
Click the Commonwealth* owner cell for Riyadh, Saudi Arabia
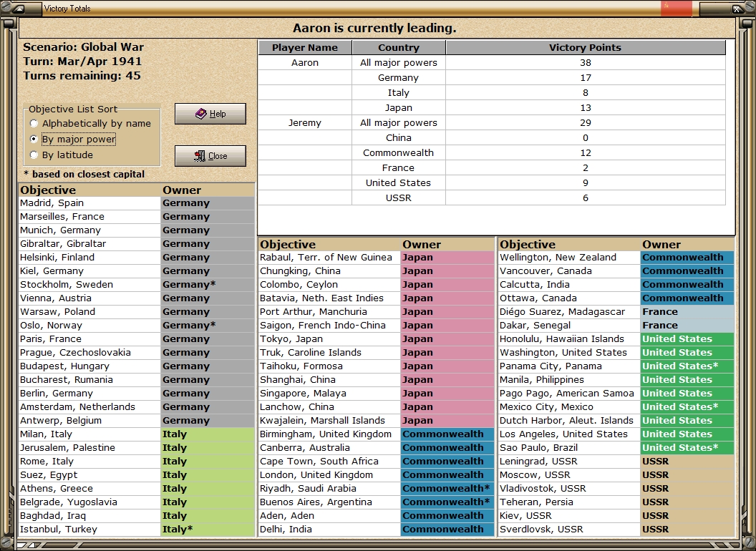coord(447,488)
